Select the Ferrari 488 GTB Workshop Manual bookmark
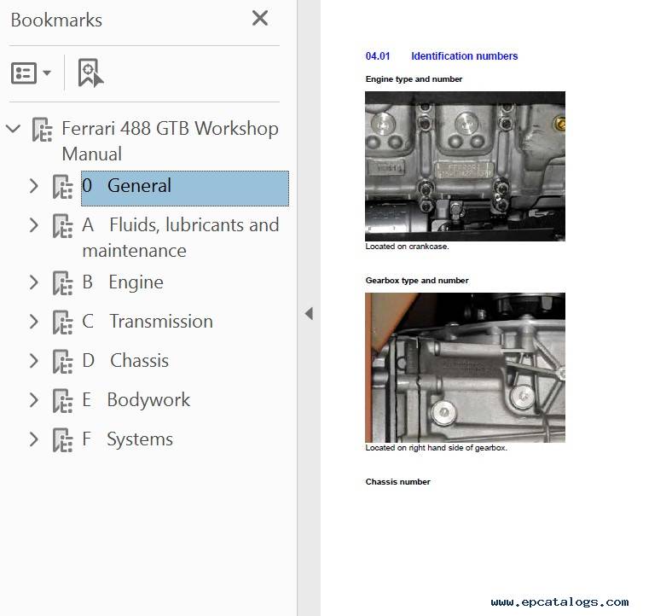 pyautogui.click(x=171, y=141)
